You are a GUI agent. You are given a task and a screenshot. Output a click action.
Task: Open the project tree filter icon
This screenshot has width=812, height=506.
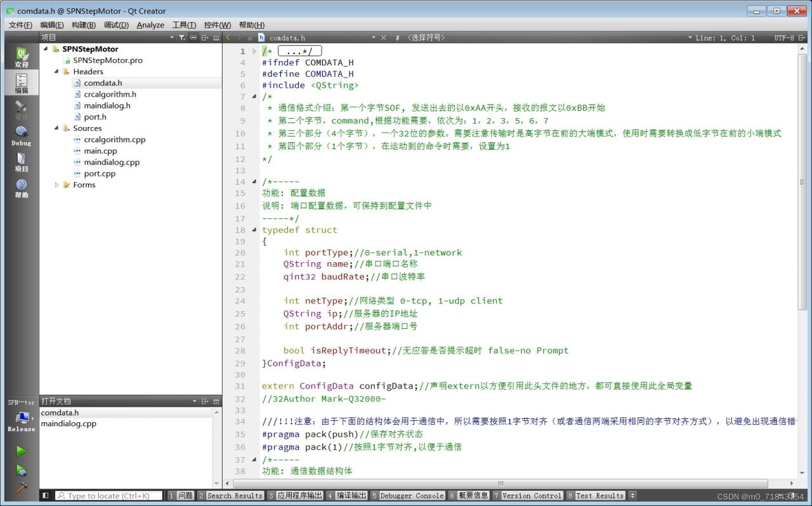(x=182, y=37)
